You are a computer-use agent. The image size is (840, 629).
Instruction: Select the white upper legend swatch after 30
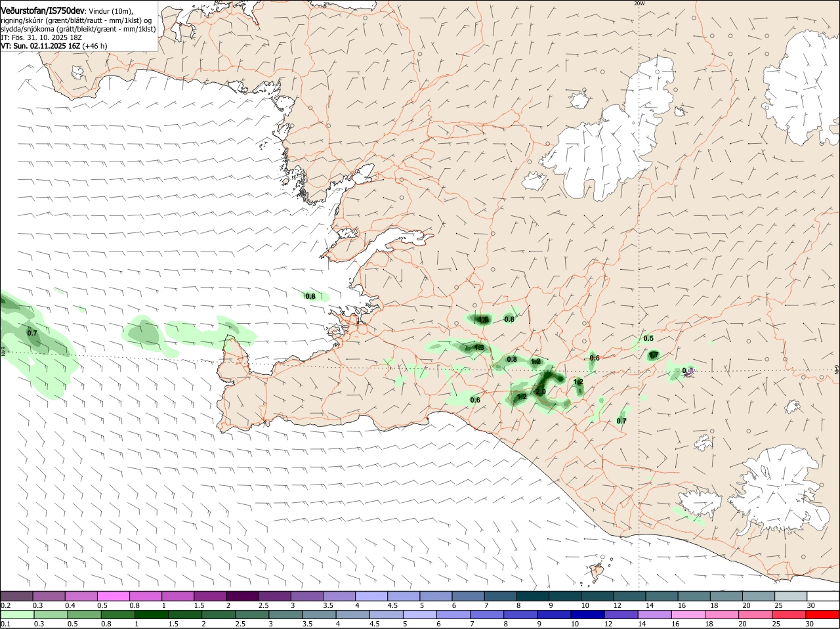(823, 596)
